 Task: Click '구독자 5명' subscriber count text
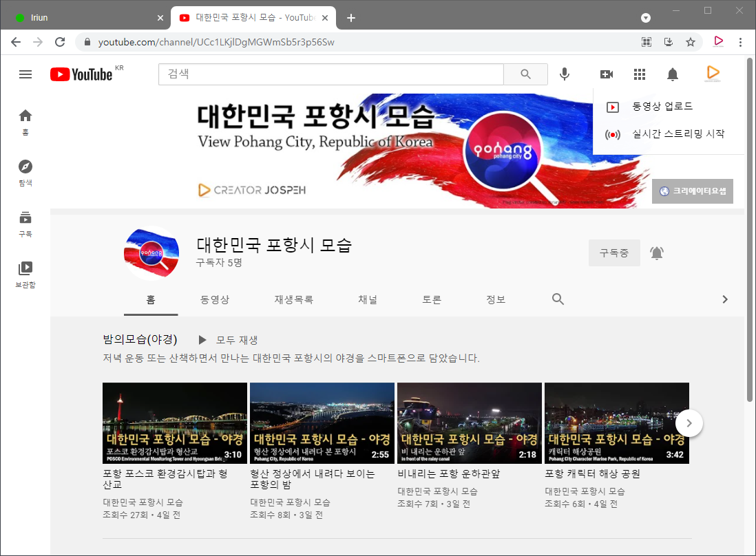tap(219, 263)
